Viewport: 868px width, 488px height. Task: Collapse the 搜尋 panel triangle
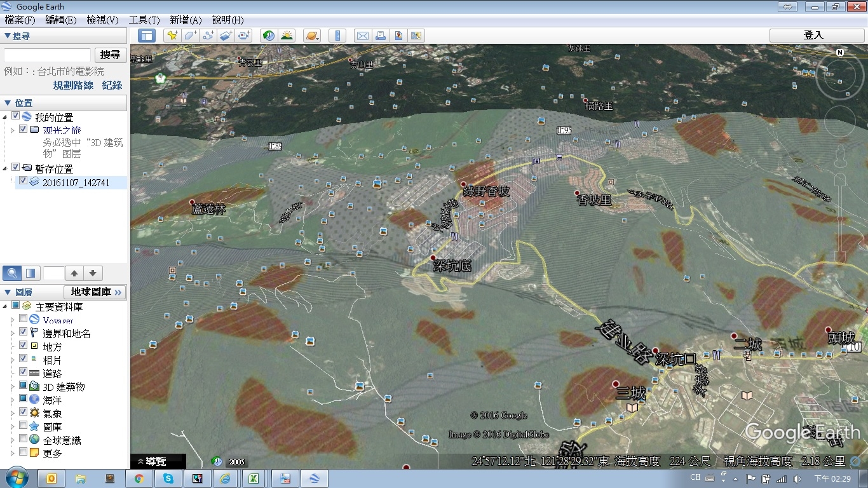[8, 36]
